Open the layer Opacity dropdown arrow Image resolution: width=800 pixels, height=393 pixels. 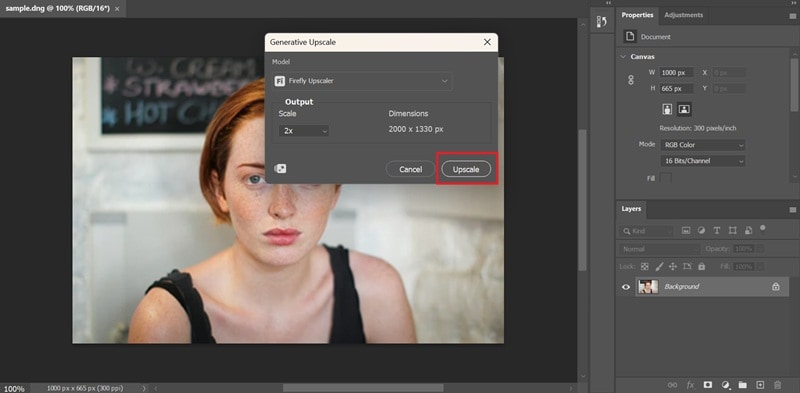coord(760,249)
